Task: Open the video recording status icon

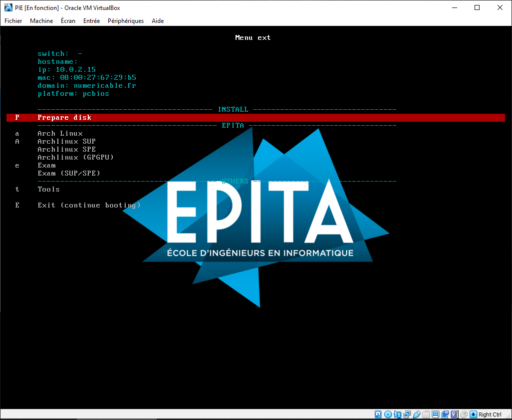Action: click(445, 415)
